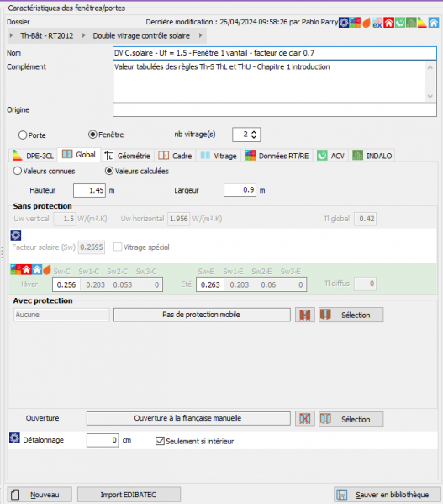Clear Ouverture type with crossed window icon
This screenshot has width=443, height=504.
pyautogui.click(x=304, y=419)
